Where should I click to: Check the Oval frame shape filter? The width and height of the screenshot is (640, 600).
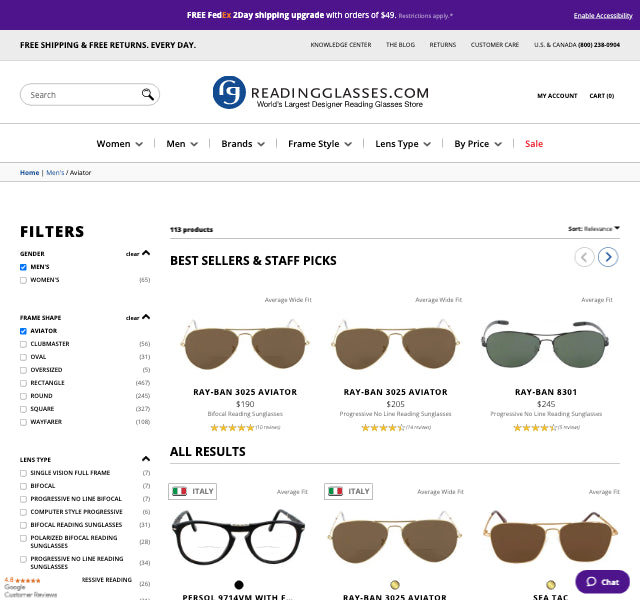tap(23, 357)
